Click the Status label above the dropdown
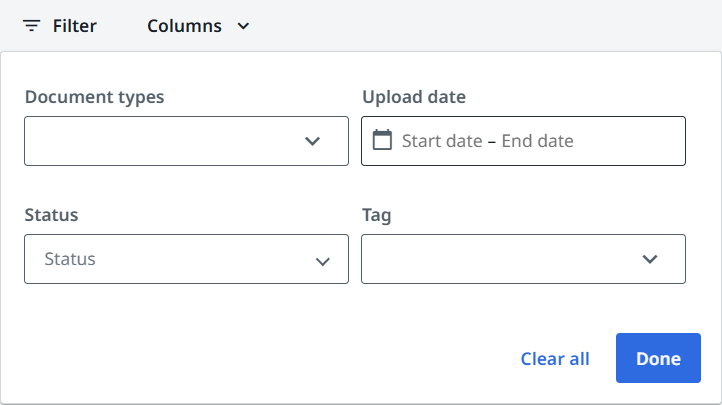 point(51,215)
